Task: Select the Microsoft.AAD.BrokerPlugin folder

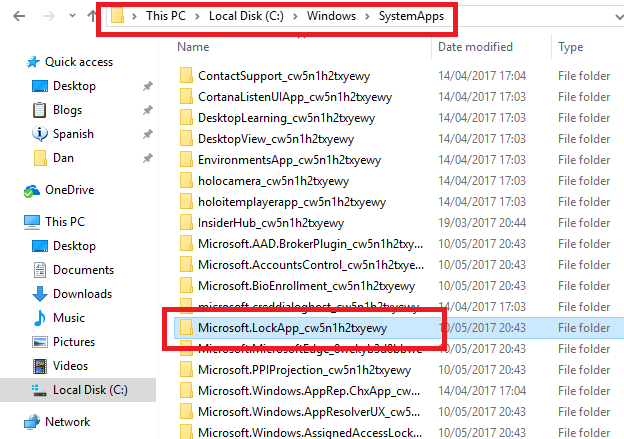Action: [310, 244]
